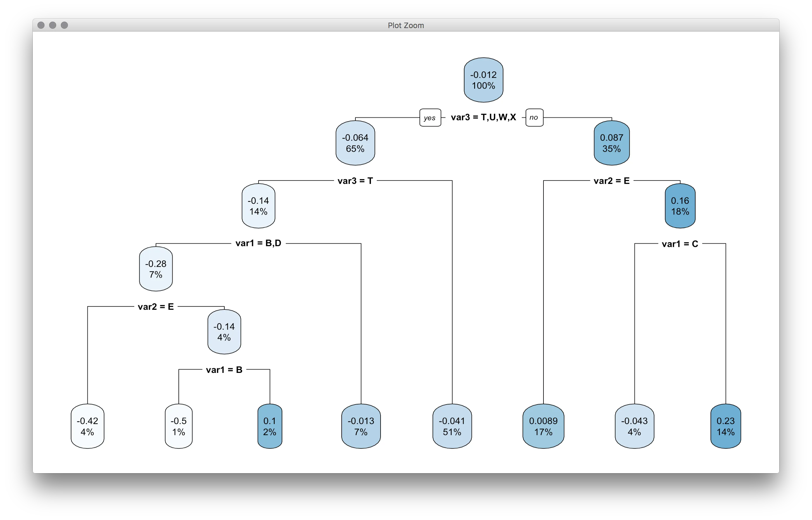Select the leaf node showing -0.013 7%
This screenshot has height=520, width=812.
(361, 426)
